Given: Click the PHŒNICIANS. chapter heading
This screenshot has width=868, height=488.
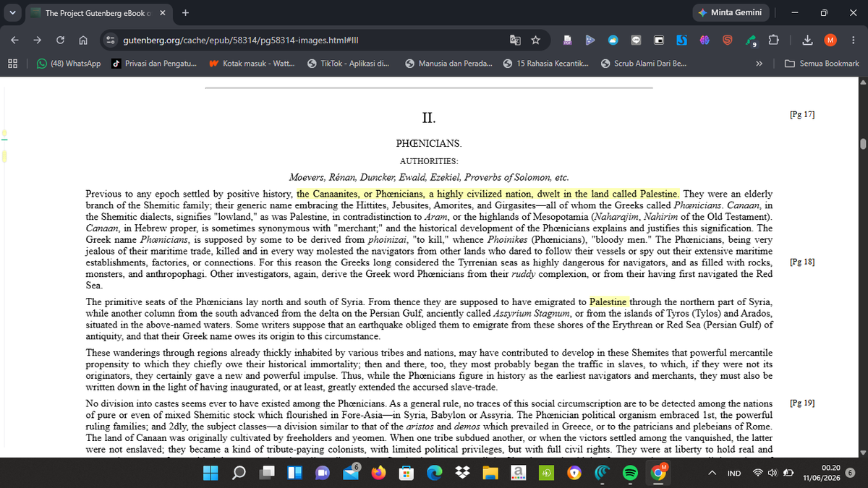Looking at the screenshot, I should click(x=429, y=144).
